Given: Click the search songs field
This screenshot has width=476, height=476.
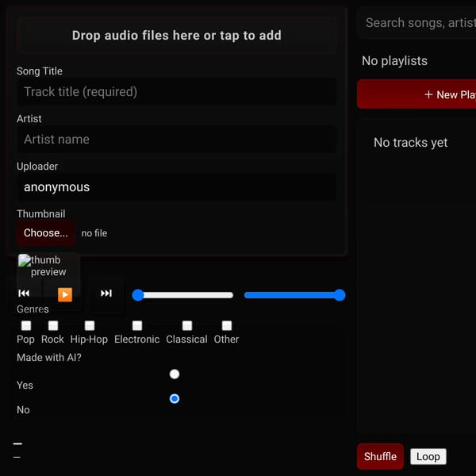Looking at the screenshot, I should (418, 23).
